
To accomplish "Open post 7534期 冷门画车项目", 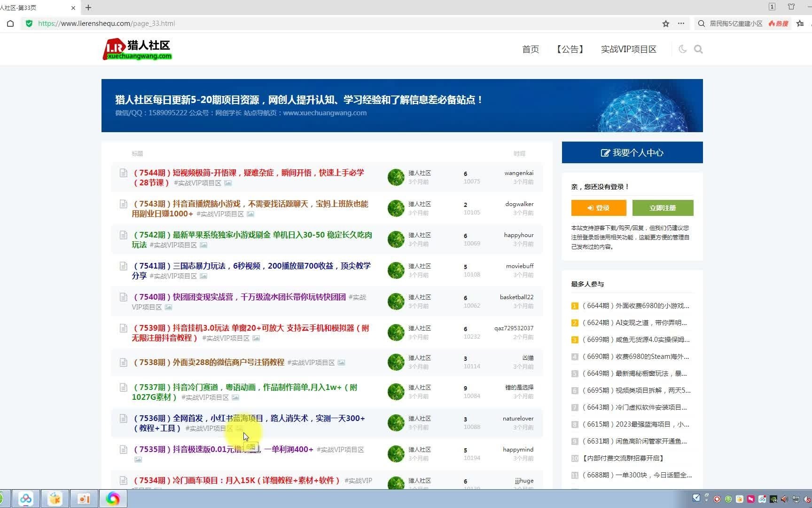I will pyautogui.click(x=237, y=480).
